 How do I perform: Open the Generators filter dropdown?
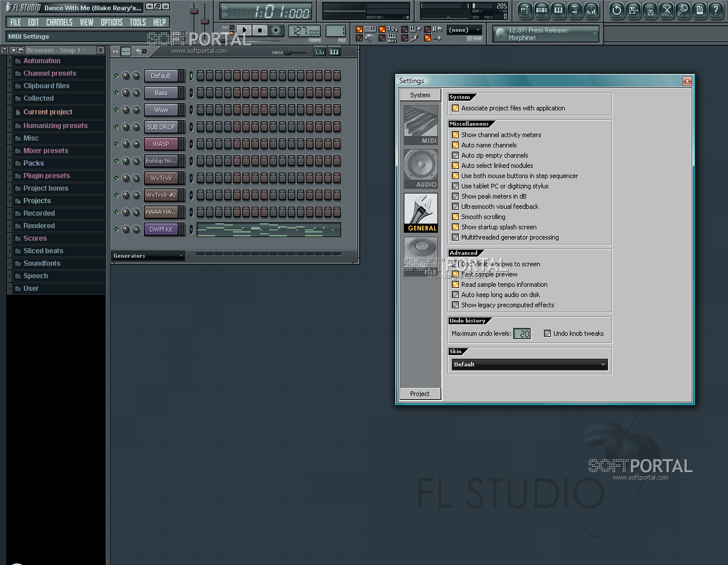(x=148, y=256)
